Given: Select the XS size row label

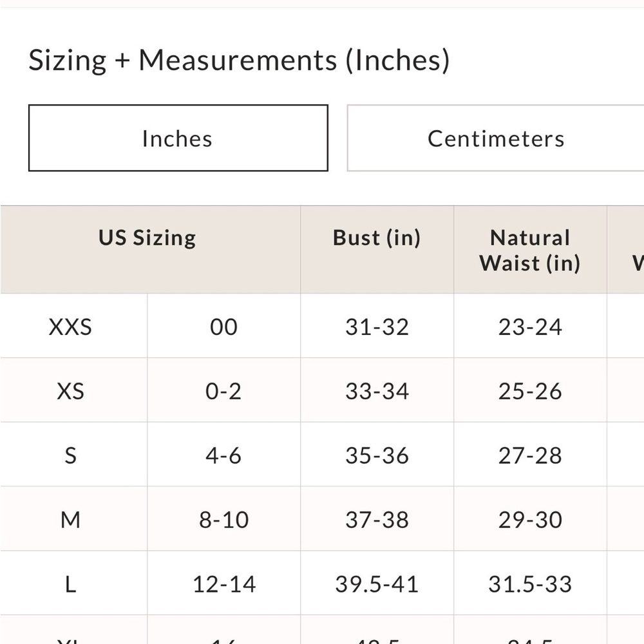Looking at the screenshot, I should [70, 392].
